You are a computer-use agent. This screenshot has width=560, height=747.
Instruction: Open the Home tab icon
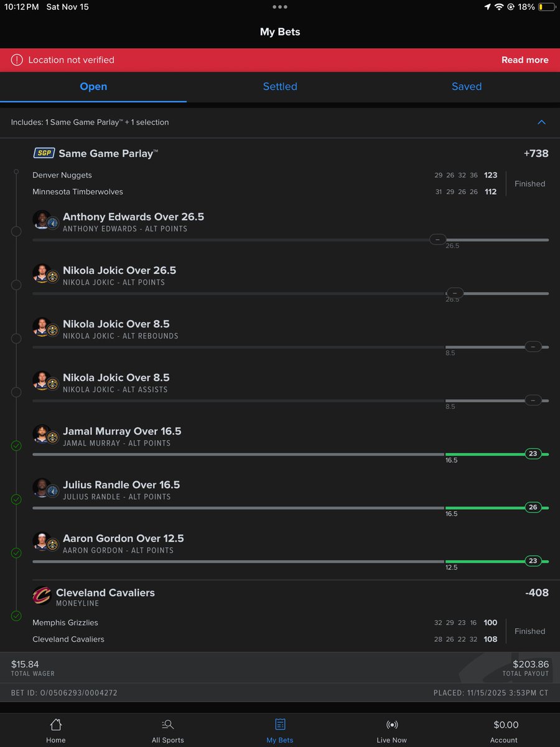[x=56, y=725]
